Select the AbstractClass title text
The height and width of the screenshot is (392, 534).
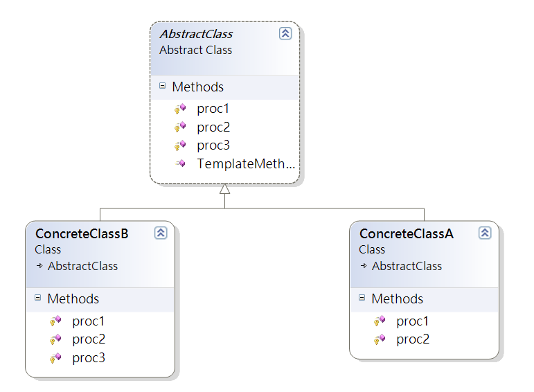click(196, 34)
